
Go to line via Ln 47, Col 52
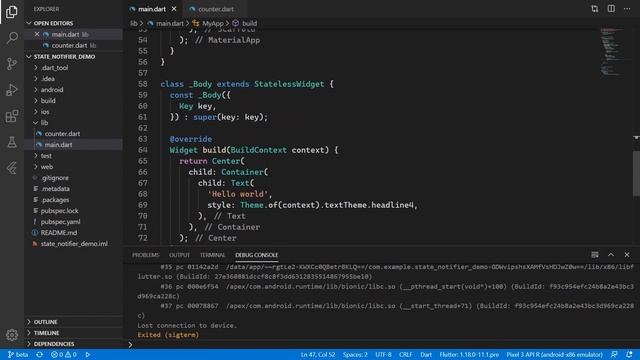click(x=318, y=355)
